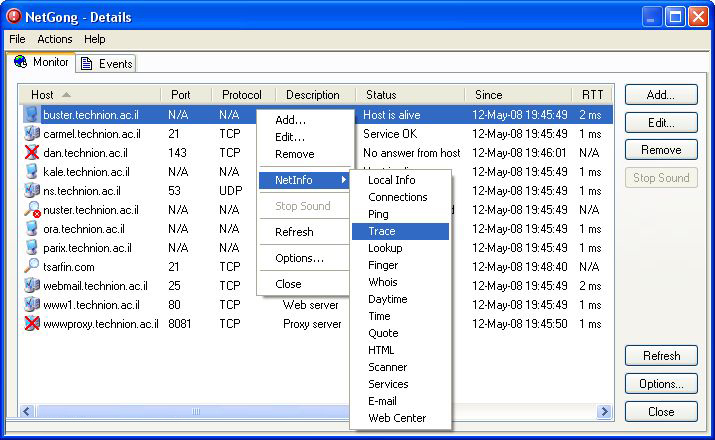Click the carmel.technion.ac.il host icon

(x=32, y=134)
